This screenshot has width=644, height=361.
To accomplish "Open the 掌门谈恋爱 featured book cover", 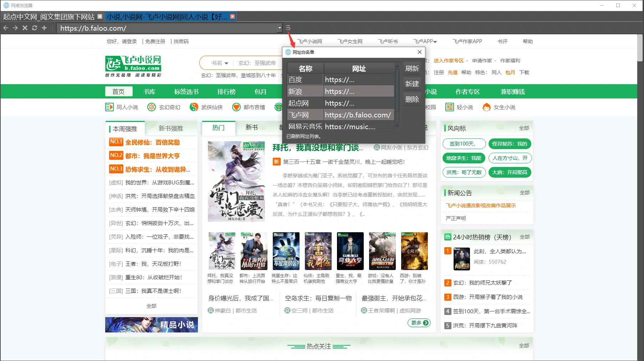I will point(236,182).
